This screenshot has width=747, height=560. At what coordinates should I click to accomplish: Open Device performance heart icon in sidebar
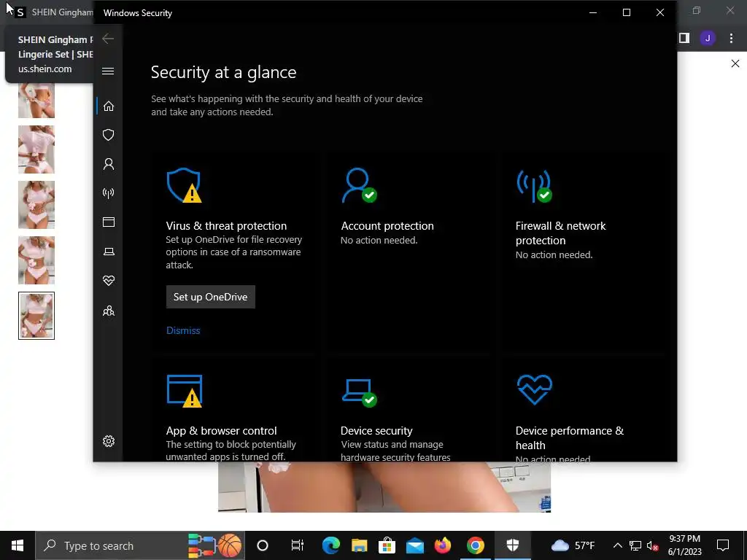coord(109,281)
